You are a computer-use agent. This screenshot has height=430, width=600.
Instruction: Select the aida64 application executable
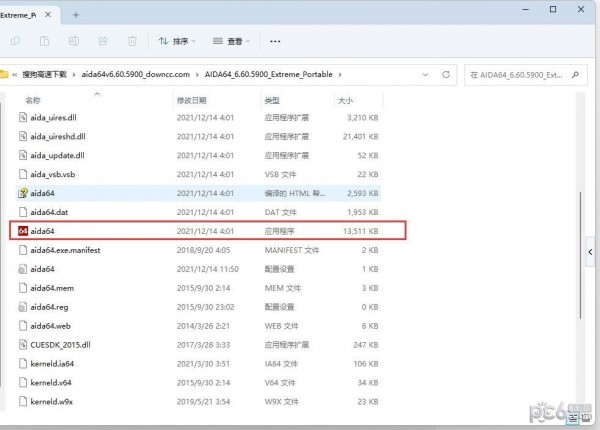click(199, 231)
